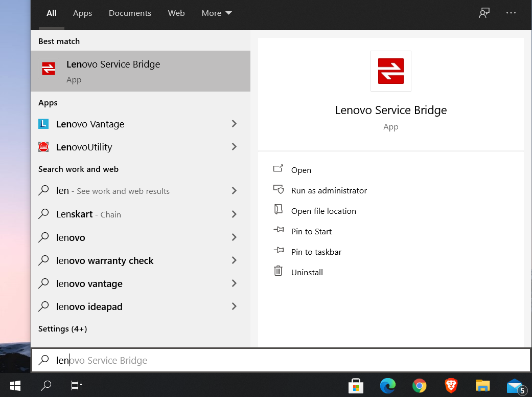Switch to the Apps tab
The height and width of the screenshot is (397, 532).
[x=82, y=13]
